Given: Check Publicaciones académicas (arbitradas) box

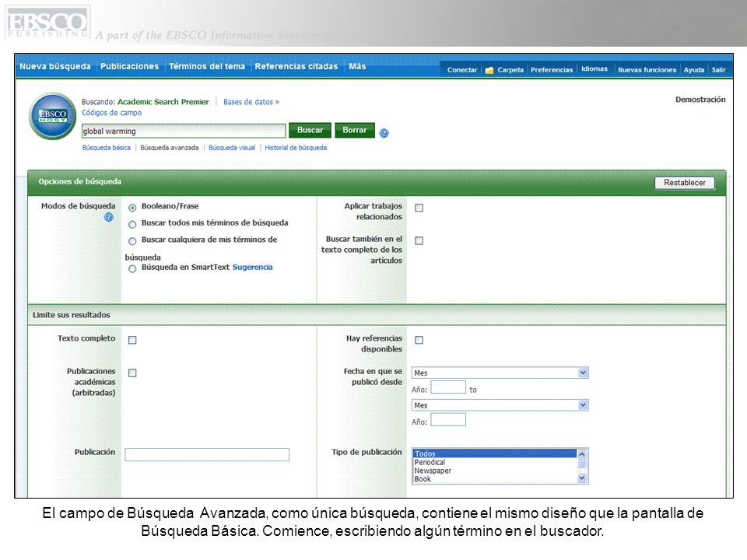Looking at the screenshot, I should click(x=132, y=373).
